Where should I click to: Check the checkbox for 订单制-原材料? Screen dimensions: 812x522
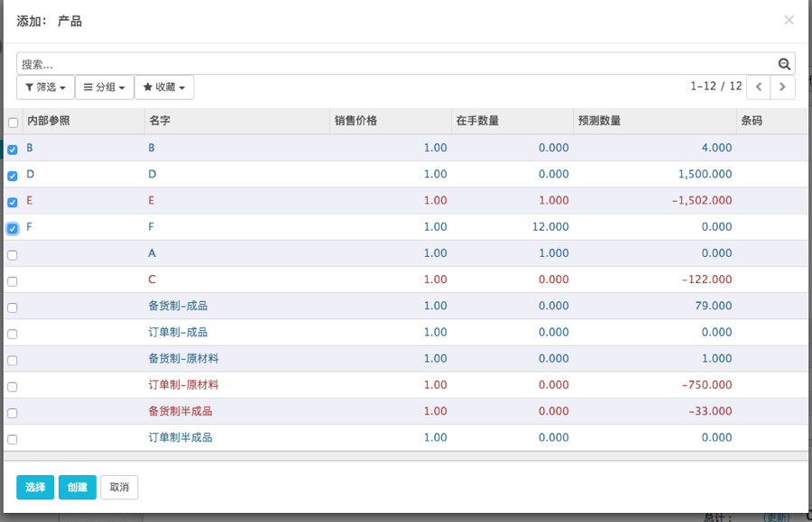[x=13, y=387]
